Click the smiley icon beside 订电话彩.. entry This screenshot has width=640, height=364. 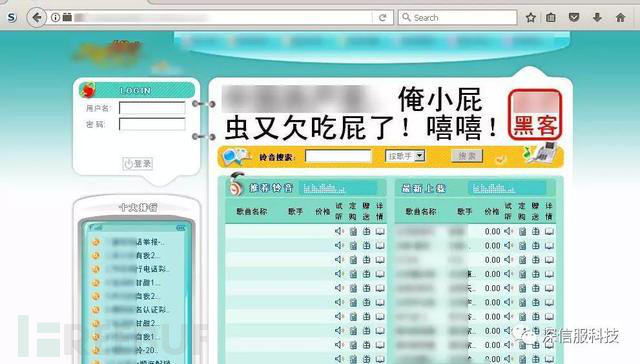click(x=96, y=269)
